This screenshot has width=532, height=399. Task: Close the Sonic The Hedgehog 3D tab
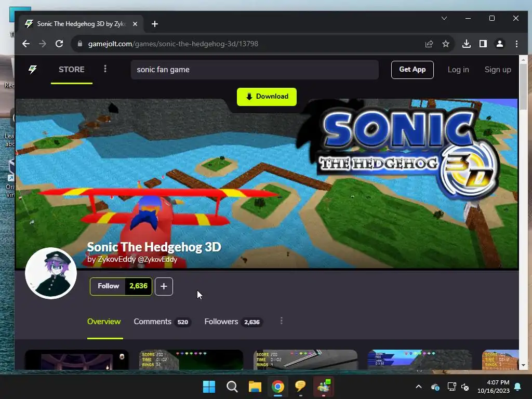135,24
